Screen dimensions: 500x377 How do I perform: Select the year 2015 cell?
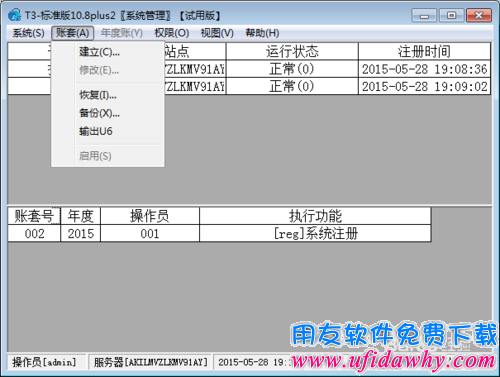[80, 233]
